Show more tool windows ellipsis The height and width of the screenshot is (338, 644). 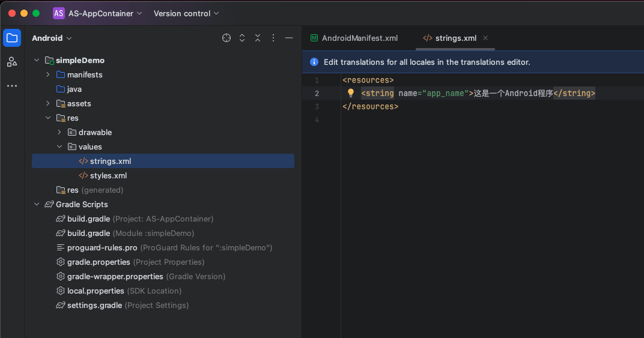(x=12, y=86)
